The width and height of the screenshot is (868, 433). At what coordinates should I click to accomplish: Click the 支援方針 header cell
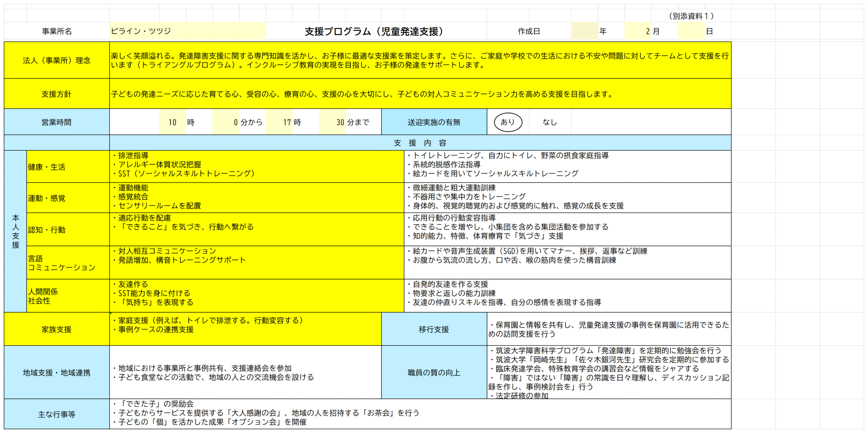[x=57, y=94]
